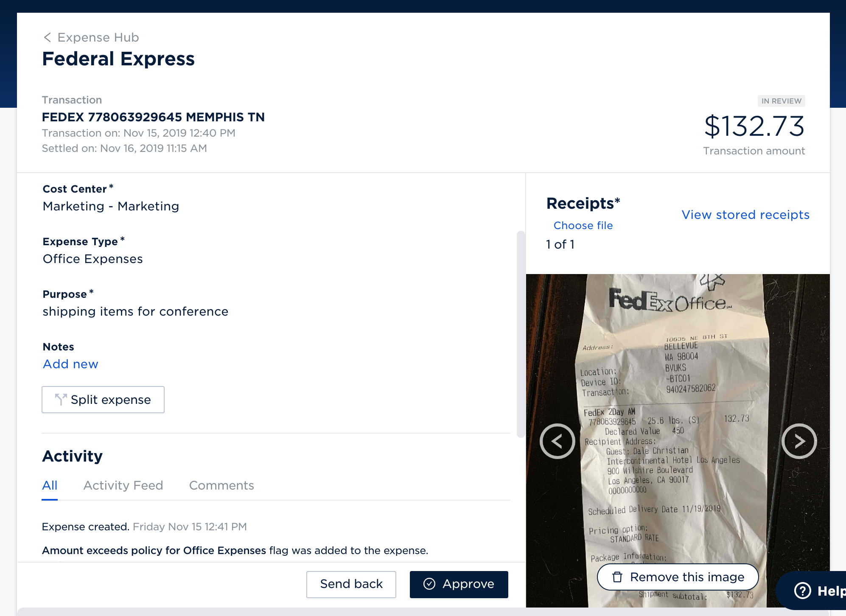Image resolution: width=846 pixels, height=616 pixels.
Task: Show the next receipt image arrow
Action: click(x=799, y=441)
